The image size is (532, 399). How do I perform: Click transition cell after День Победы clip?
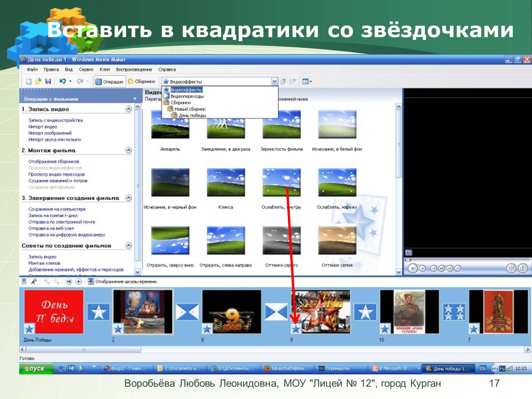pyautogui.click(x=98, y=312)
